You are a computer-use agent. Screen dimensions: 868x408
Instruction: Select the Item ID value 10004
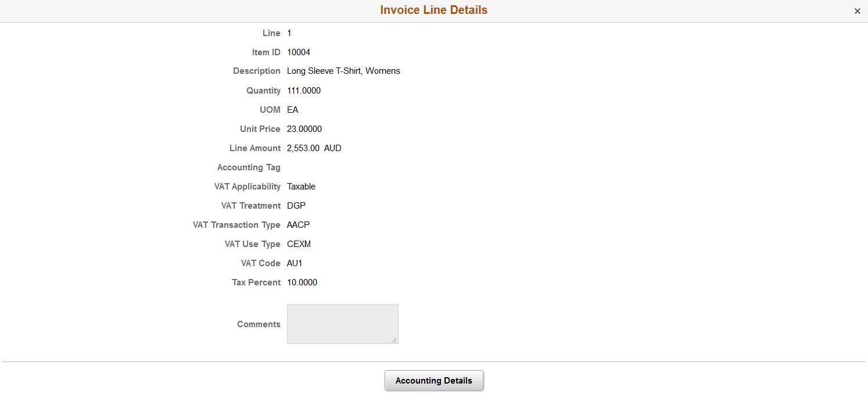click(299, 52)
